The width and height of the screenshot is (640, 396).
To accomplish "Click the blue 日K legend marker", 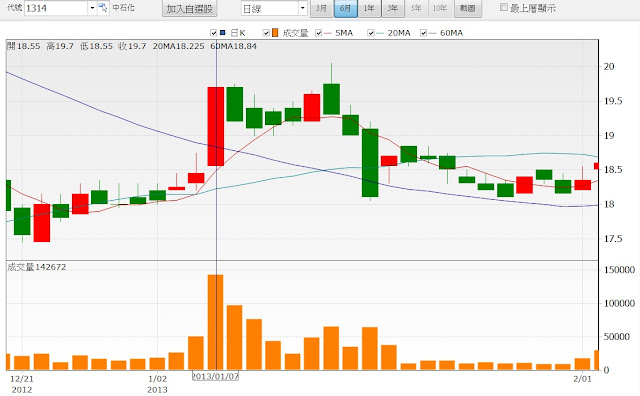I will click(x=222, y=33).
